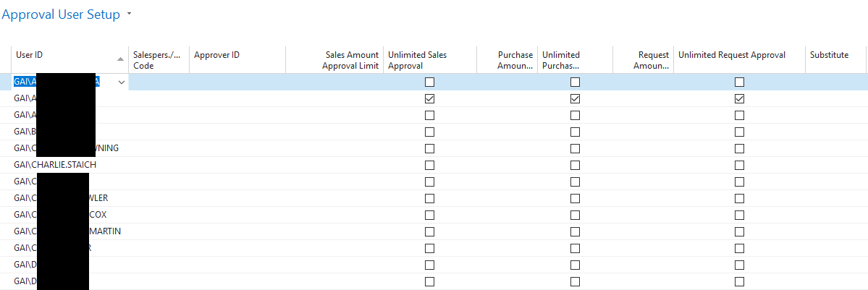Check Unlimited Sales Approval in row ending COX

429,215
